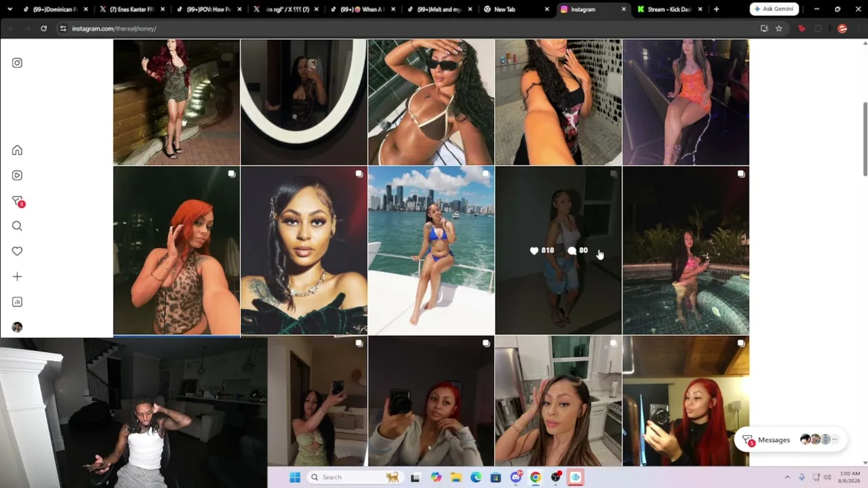Open Copilot from the taskbar
Viewport: 868px width, 488px height.
coord(436,477)
